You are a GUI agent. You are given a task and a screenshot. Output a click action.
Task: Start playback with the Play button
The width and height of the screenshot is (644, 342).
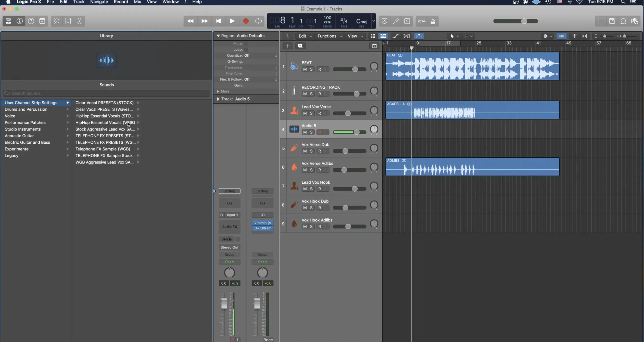(232, 21)
